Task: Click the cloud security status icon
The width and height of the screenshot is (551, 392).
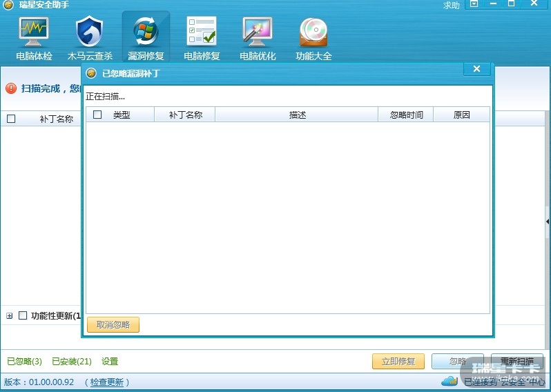Action: pyautogui.click(x=449, y=381)
